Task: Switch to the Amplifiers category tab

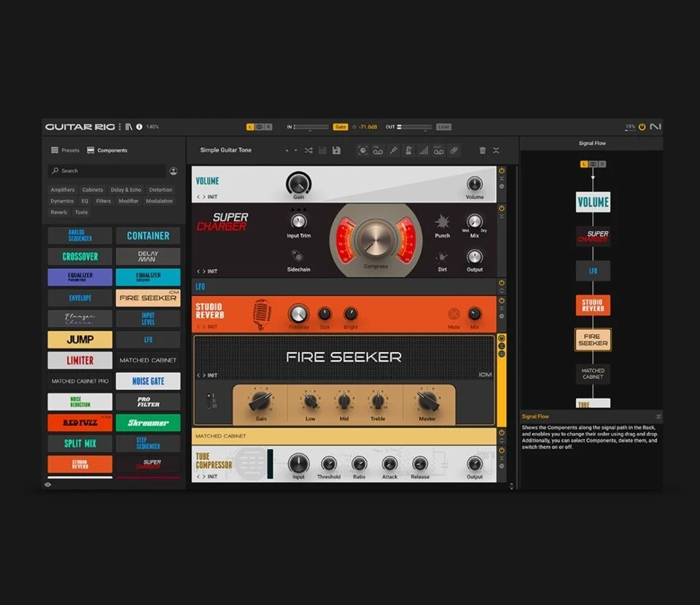Action: click(x=62, y=190)
